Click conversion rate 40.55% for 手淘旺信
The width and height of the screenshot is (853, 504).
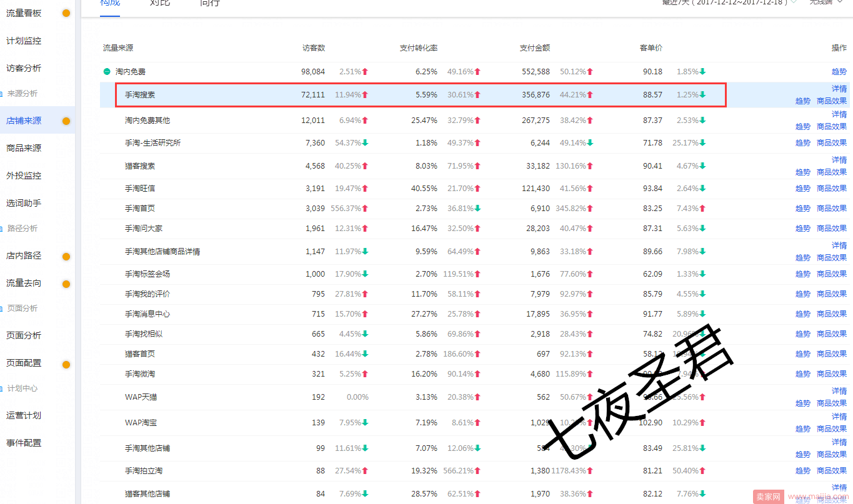tap(424, 188)
